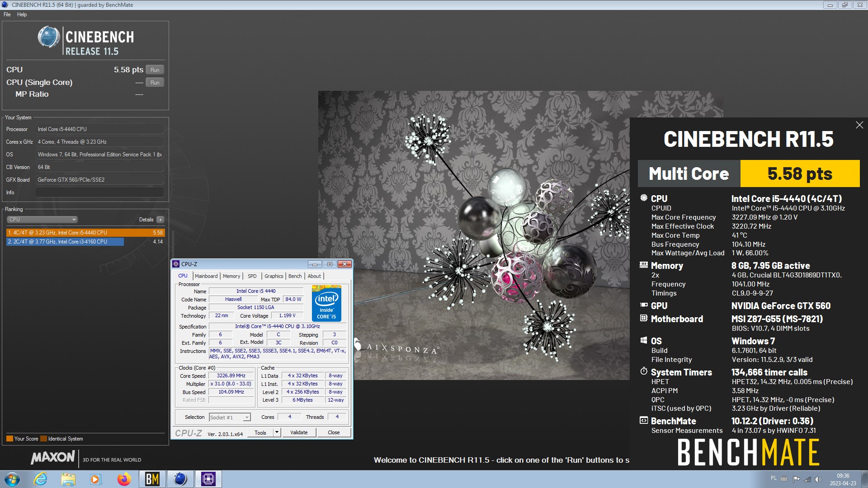This screenshot has height=488, width=868.
Task: Minimize the CPU-Z window
Action: point(315,264)
